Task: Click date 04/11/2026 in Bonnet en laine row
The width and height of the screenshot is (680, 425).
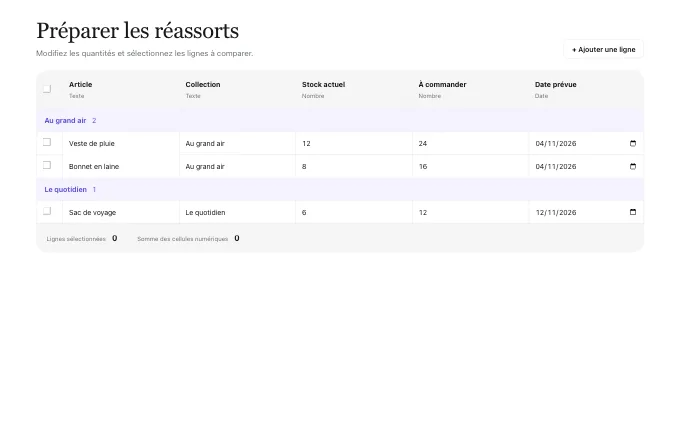Action: [x=556, y=167]
